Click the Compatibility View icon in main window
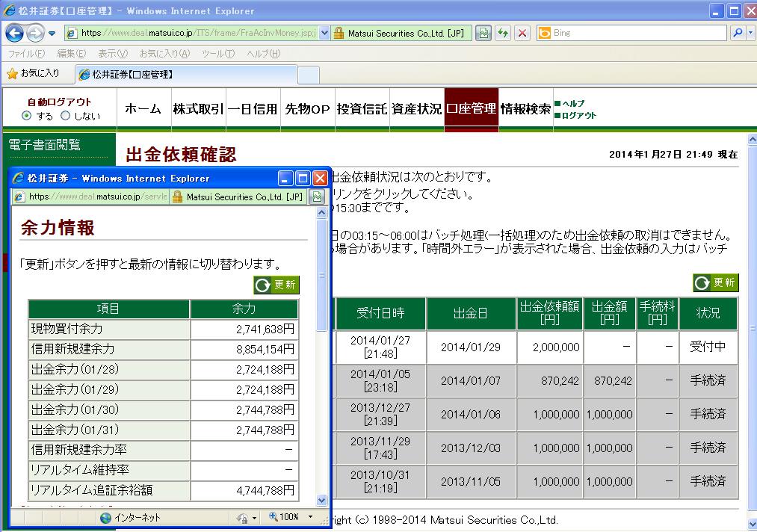The width and height of the screenshot is (757, 532). pyautogui.click(x=483, y=33)
